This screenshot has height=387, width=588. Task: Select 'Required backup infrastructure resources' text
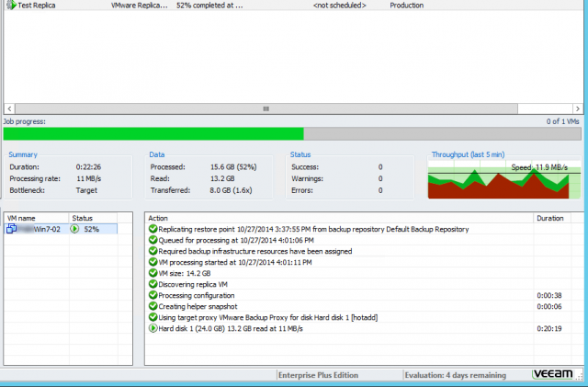click(255, 251)
